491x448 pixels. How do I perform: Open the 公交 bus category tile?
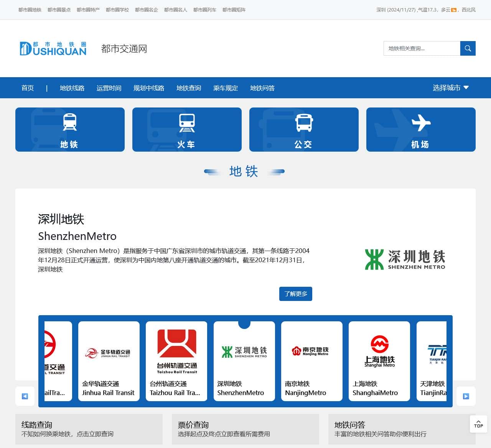tap(304, 129)
